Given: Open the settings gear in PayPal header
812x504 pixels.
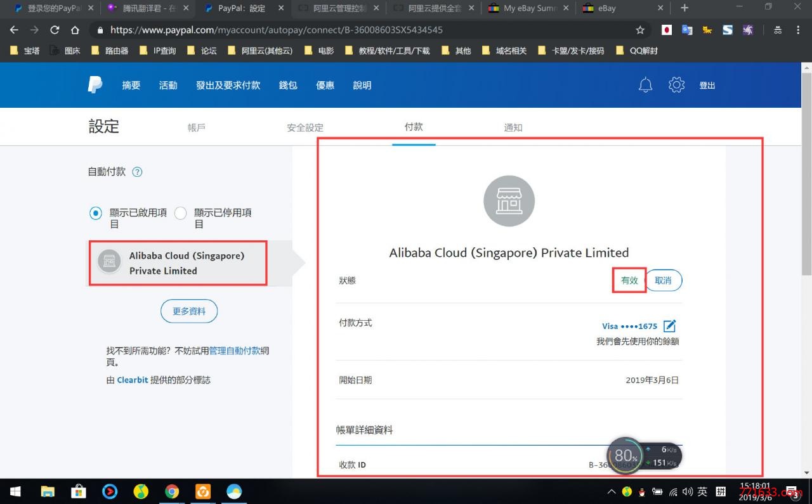Looking at the screenshot, I should click(x=677, y=85).
